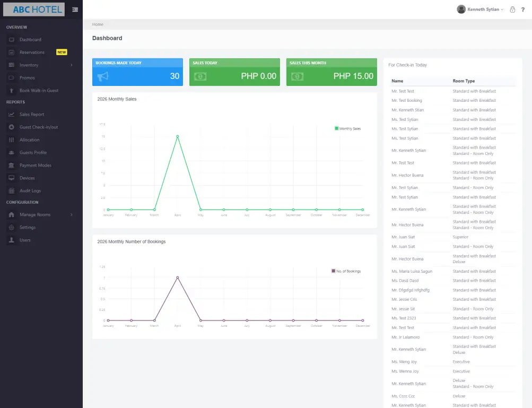Expand the Manage Rooms submenu chevron

pyautogui.click(x=71, y=214)
